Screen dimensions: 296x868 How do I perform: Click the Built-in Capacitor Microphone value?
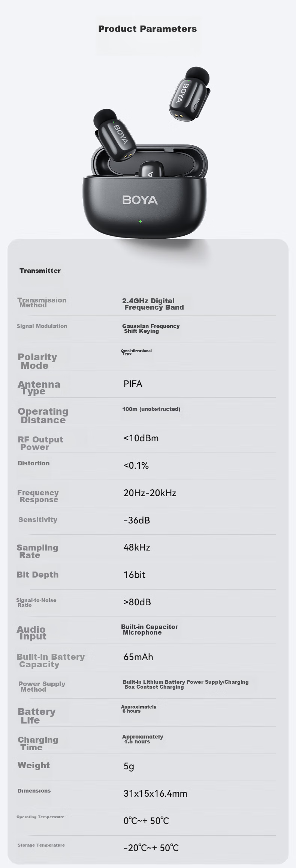[149, 630]
